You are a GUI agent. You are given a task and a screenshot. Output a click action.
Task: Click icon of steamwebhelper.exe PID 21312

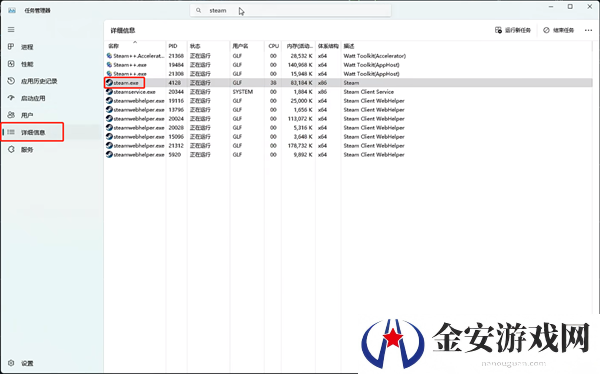(109, 145)
